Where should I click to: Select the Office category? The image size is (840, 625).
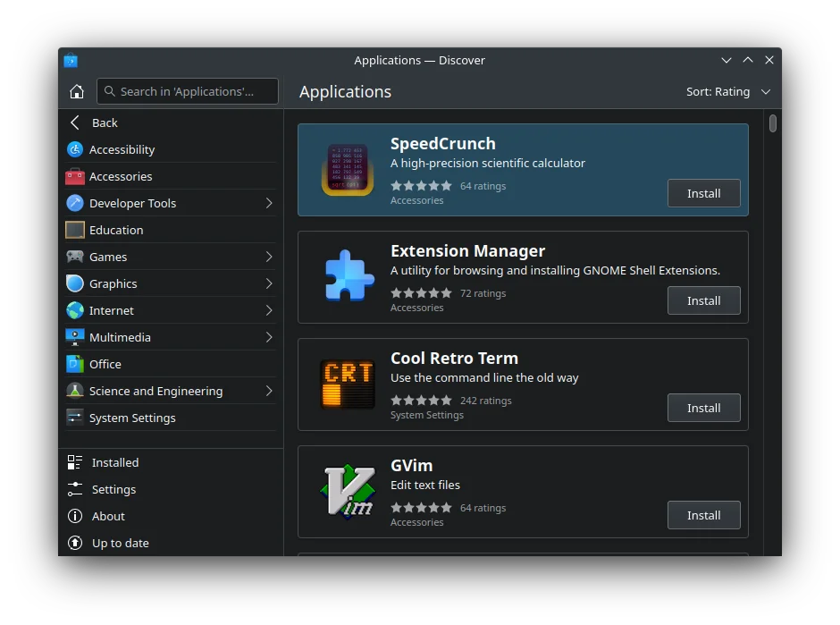(x=105, y=364)
